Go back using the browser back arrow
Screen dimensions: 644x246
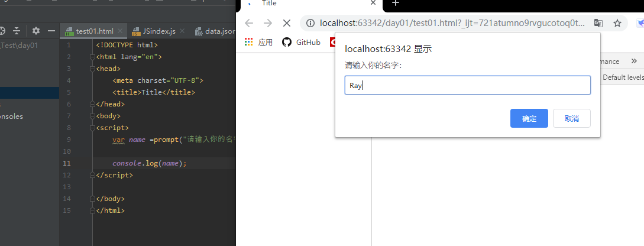click(x=249, y=23)
